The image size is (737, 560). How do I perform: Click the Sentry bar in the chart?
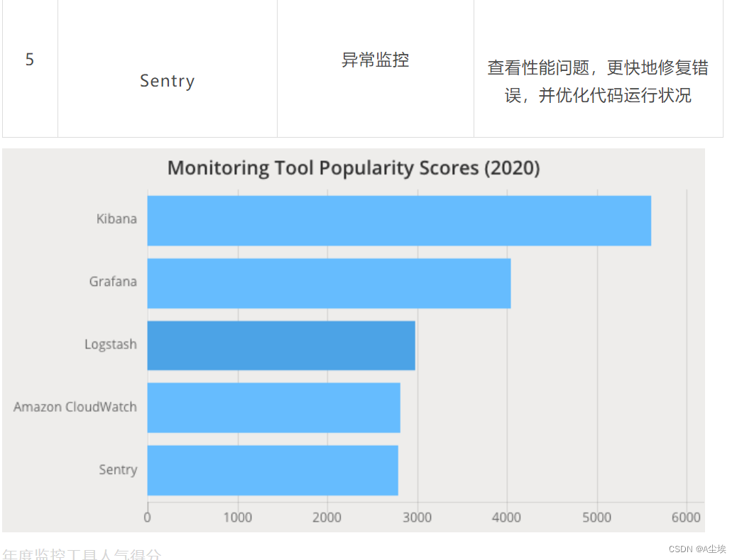pyautogui.click(x=273, y=471)
